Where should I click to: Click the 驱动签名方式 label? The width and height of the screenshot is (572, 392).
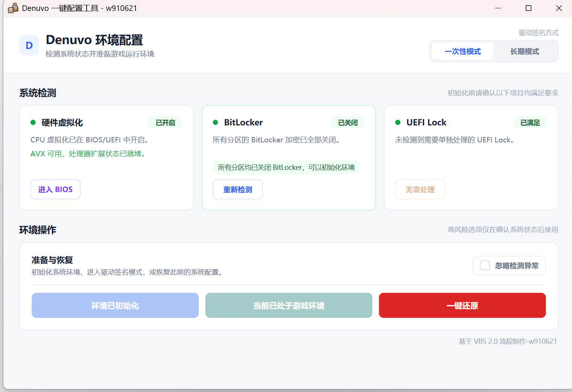pos(538,33)
